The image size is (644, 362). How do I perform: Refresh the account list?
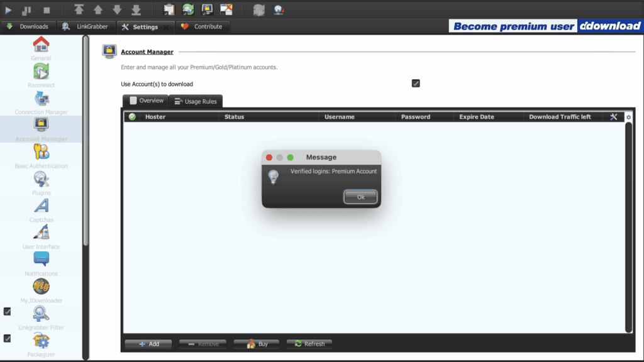click(309, 344)
